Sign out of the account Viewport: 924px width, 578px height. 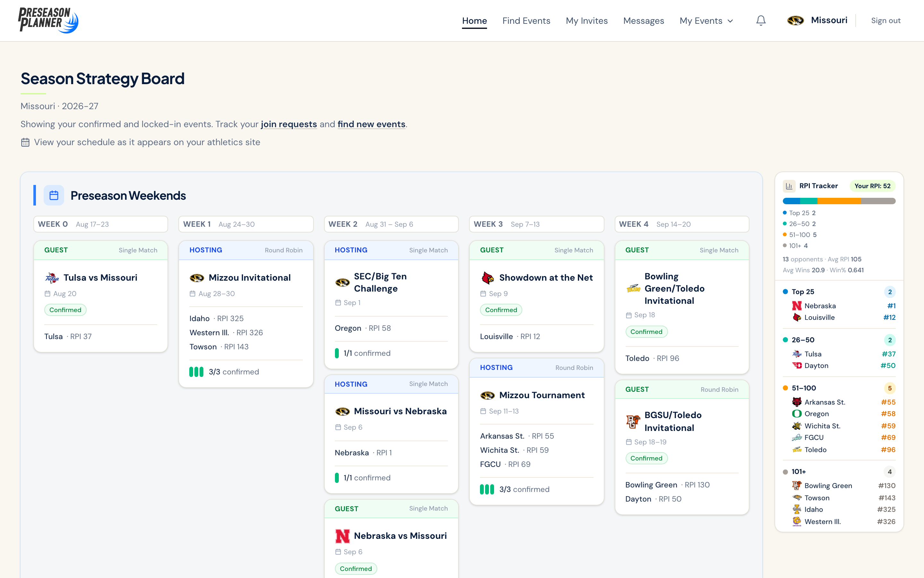(886, 21)
